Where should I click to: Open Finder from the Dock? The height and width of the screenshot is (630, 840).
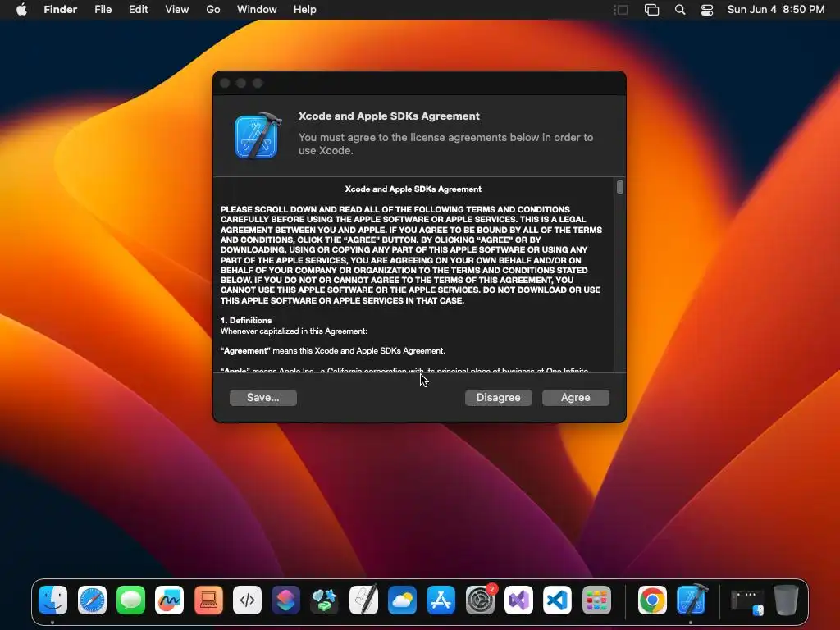[x=53, y=600]
